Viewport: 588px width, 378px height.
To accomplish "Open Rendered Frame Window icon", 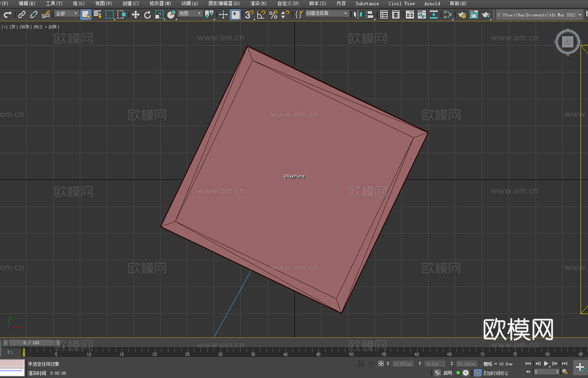I will (474, 14).
